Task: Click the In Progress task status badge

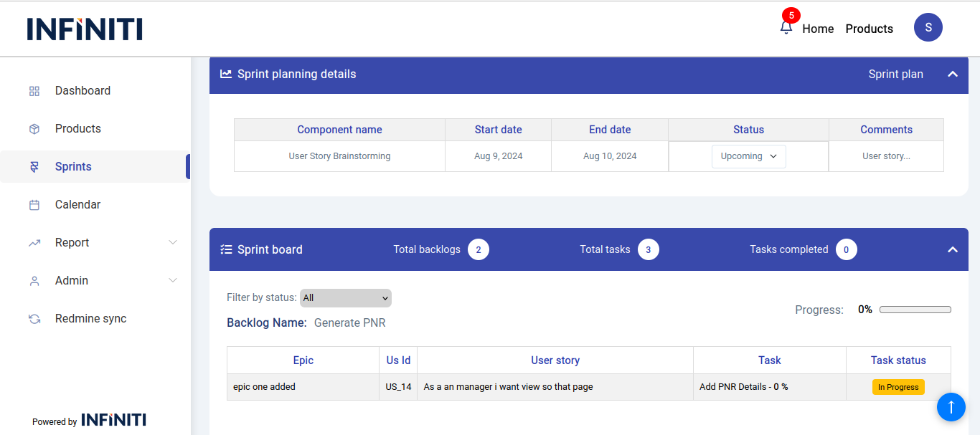Action: click(898, 387)
